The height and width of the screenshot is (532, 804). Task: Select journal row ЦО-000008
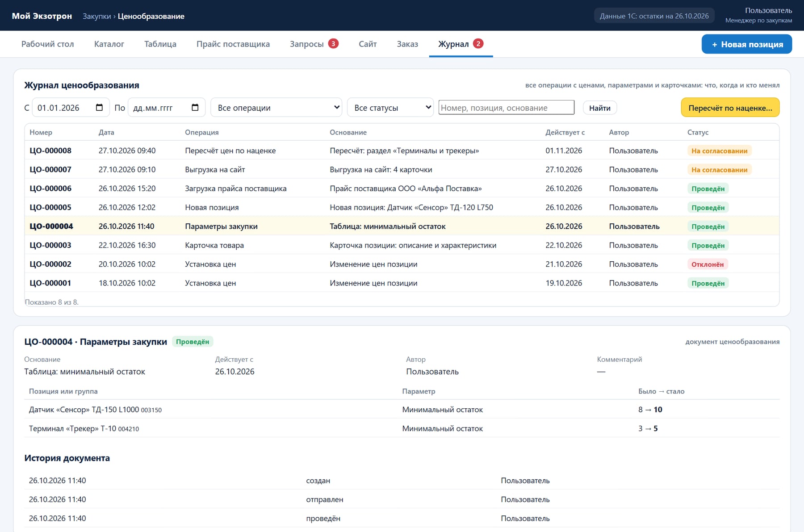click(402, 151)
